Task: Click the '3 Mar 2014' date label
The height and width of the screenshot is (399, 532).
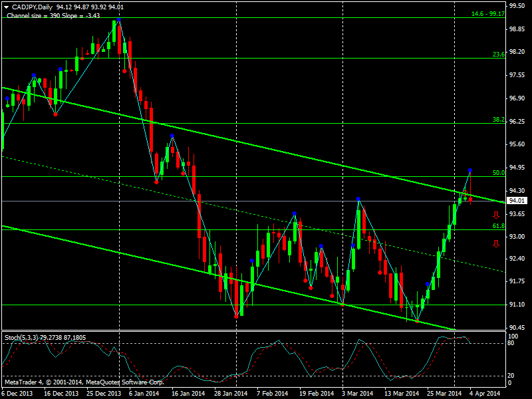Action: pos(358,393)
